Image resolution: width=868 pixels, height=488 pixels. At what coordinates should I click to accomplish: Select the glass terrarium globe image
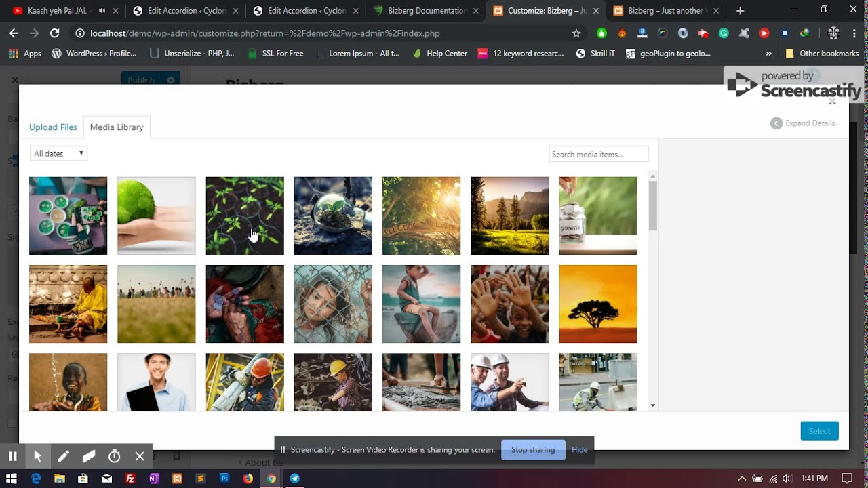coord(333,216)
